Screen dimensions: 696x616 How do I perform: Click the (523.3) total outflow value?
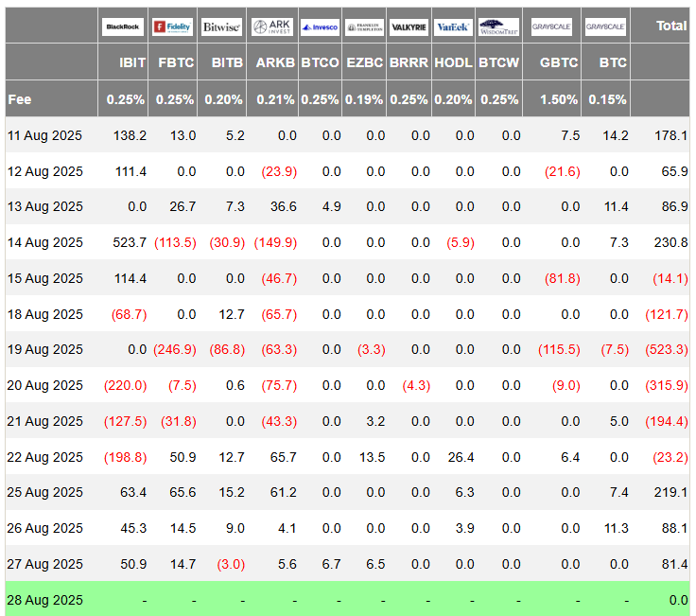coord(667,349)
